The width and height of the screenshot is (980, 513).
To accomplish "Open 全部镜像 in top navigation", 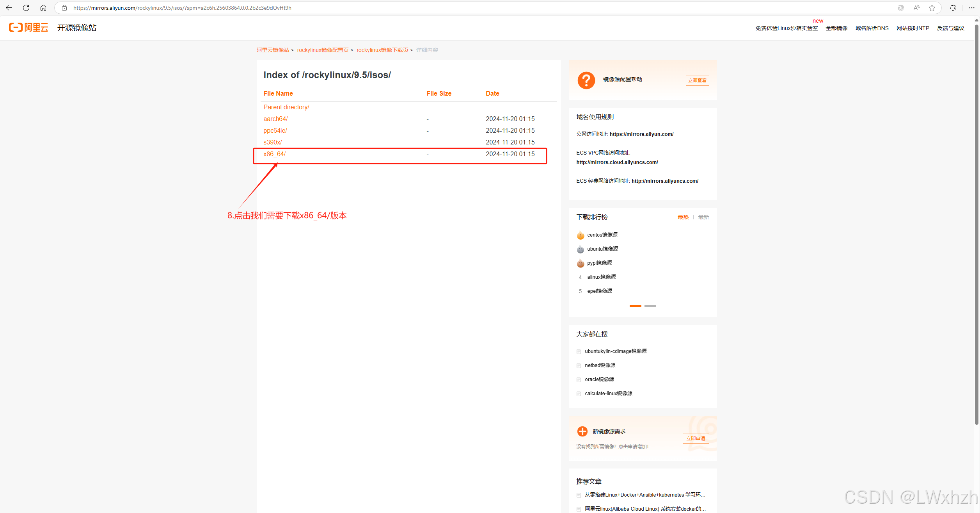I will point(836,28).
